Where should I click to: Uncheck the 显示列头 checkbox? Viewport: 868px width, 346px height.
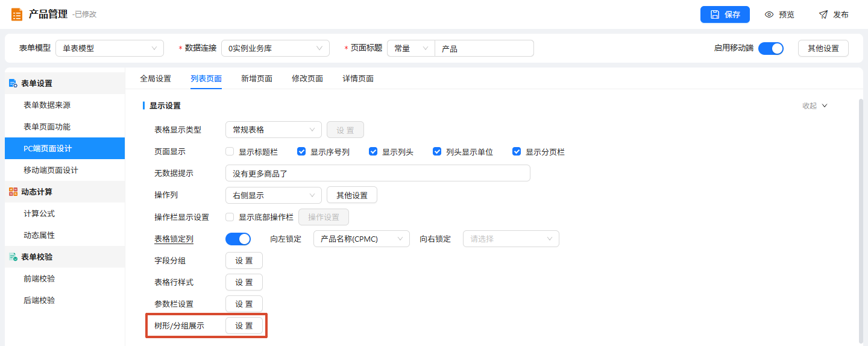coord(373,152)
